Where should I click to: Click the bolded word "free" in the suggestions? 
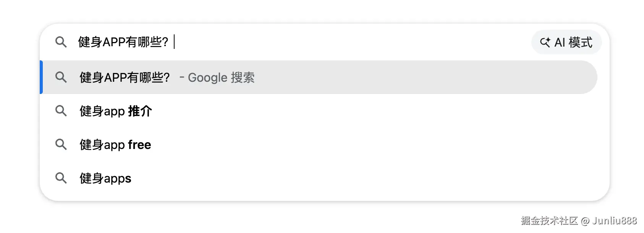(139, 145)
